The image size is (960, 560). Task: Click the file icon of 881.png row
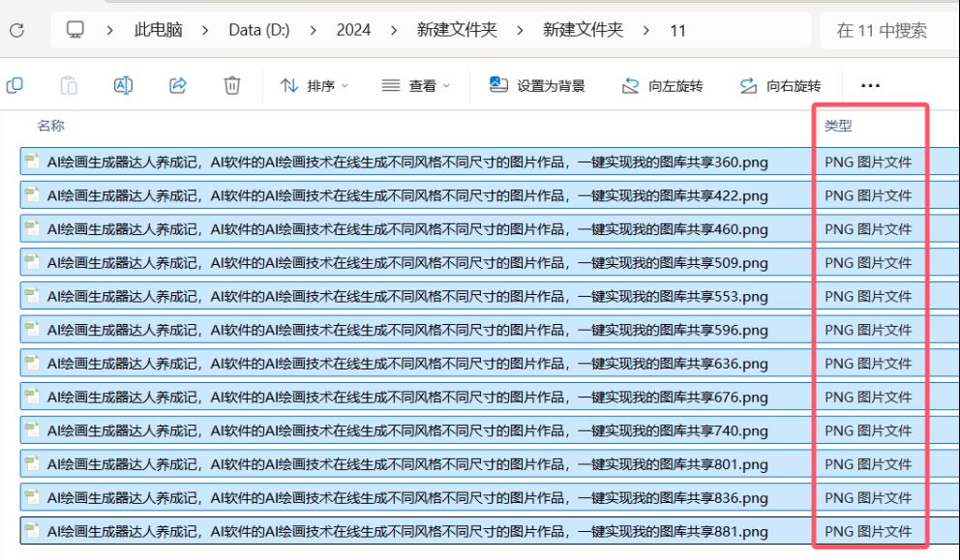point(32,531)
